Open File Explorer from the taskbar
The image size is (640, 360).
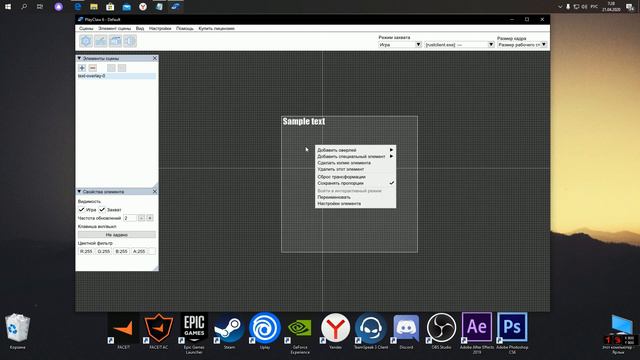pos(94,7)
